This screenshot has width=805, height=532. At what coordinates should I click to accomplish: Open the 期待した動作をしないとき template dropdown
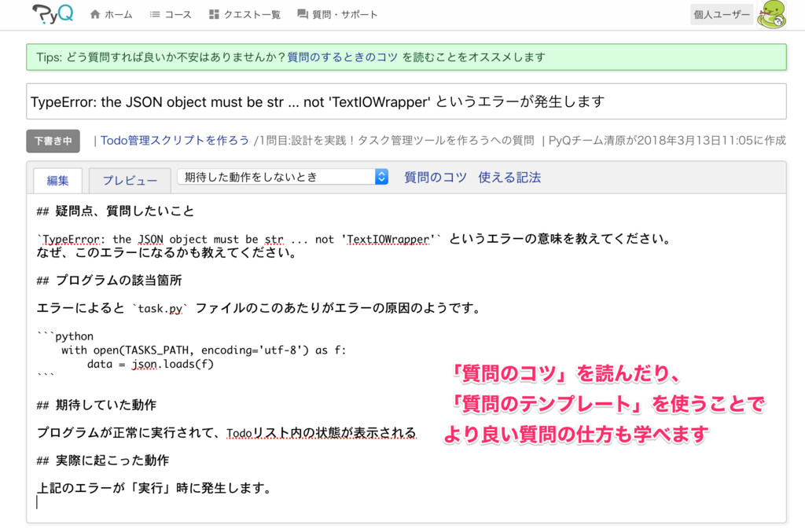point(282,177)
